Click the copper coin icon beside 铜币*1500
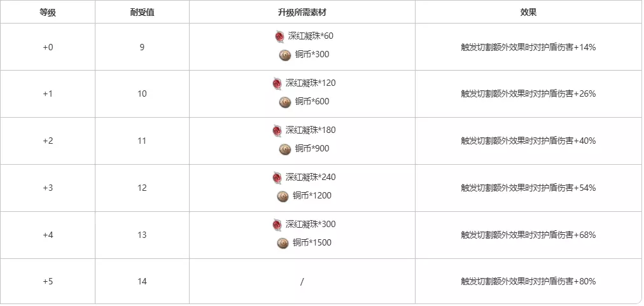The width and height of the screenshot is (644, 306). pyautogui.click(x=283, y=243)
